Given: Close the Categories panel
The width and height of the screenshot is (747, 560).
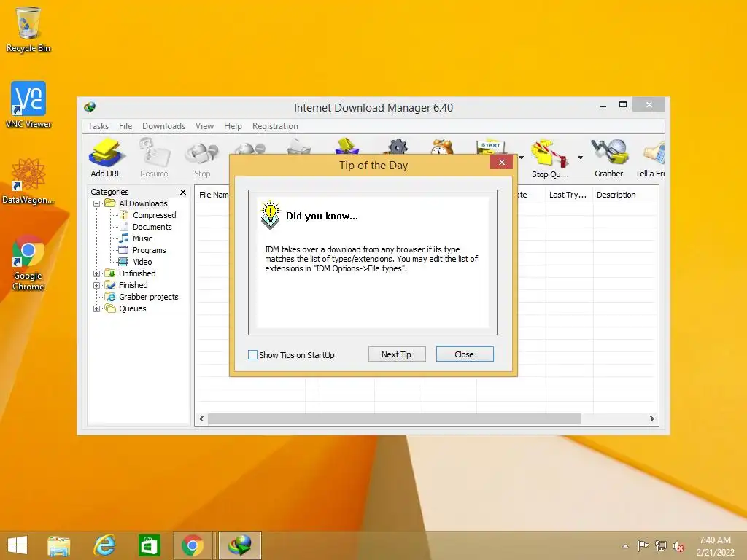Looking at the screenshot, I should (x=183, y=192).
